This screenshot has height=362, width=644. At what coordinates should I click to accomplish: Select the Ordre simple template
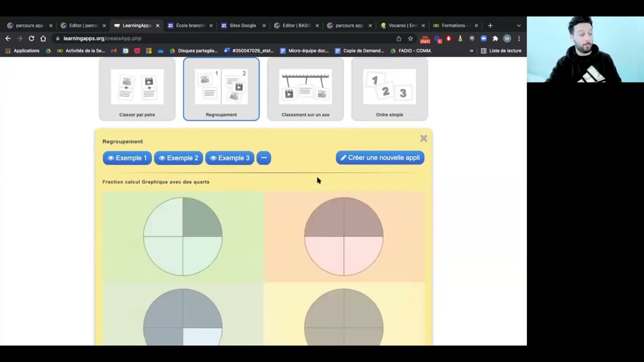[389, 89]
